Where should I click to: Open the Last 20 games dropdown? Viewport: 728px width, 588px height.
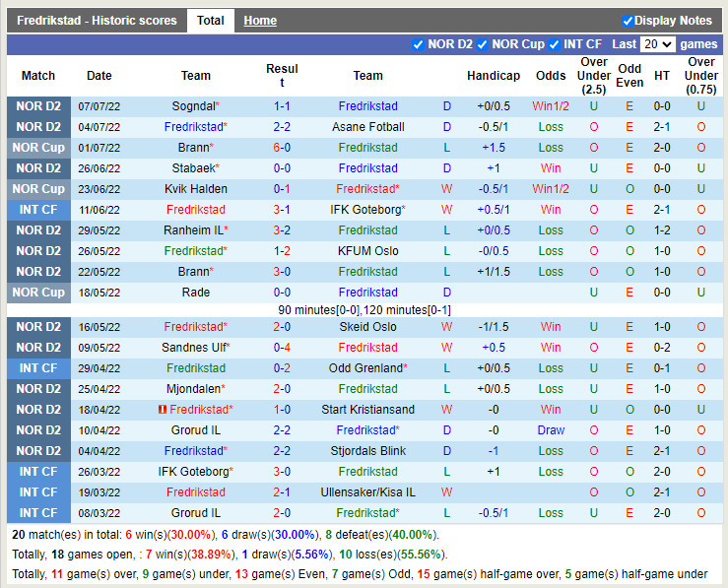(x=657, y=44)
